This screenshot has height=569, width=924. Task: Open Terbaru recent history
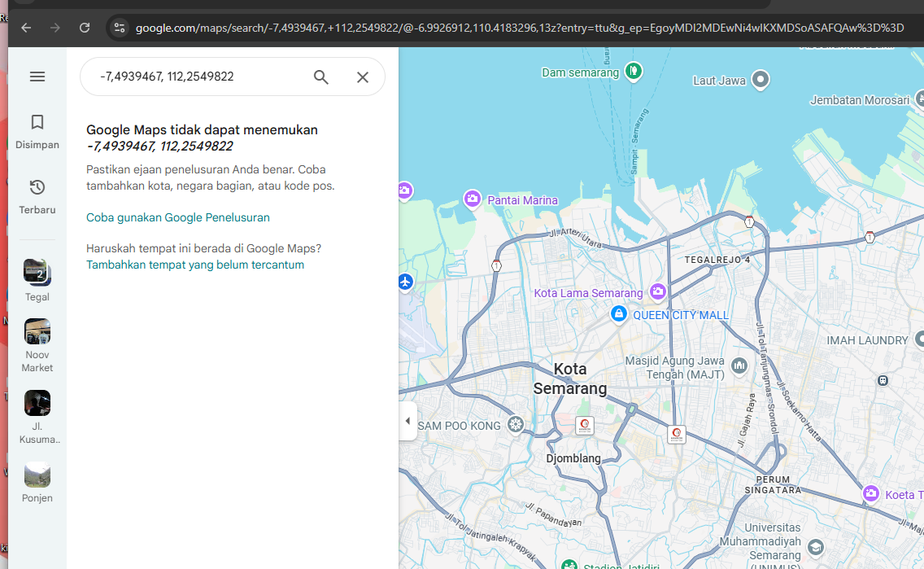pyautogui.click(x=37, y=197)
